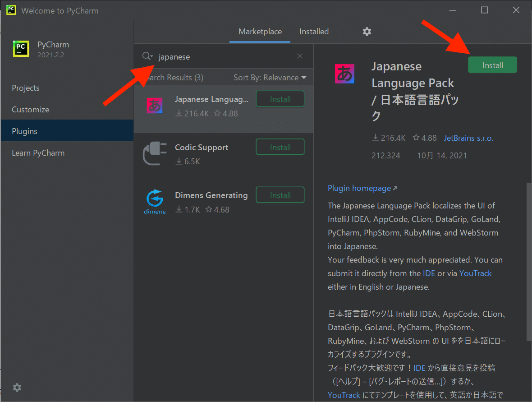Select the Dimens Generating result title
Viewport: 532px width, 402px height.
tap(211, 195)
